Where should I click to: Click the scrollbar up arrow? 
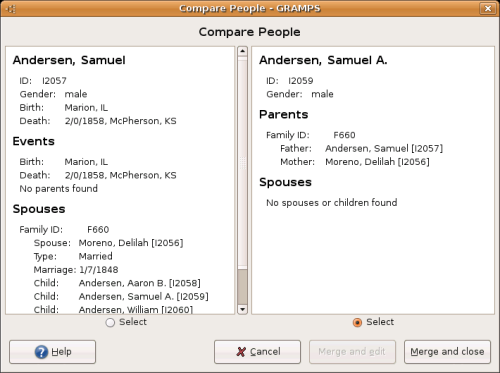point(242,51)
